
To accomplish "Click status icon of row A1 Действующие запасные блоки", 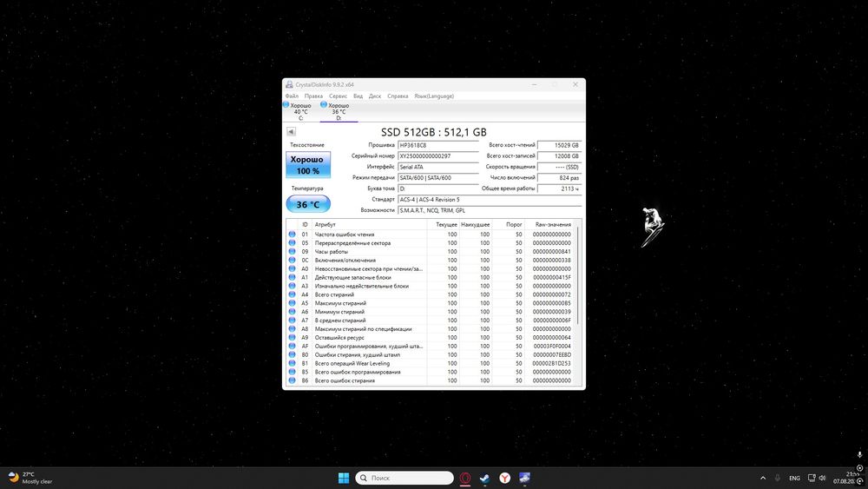I will [x=292, y=277].
